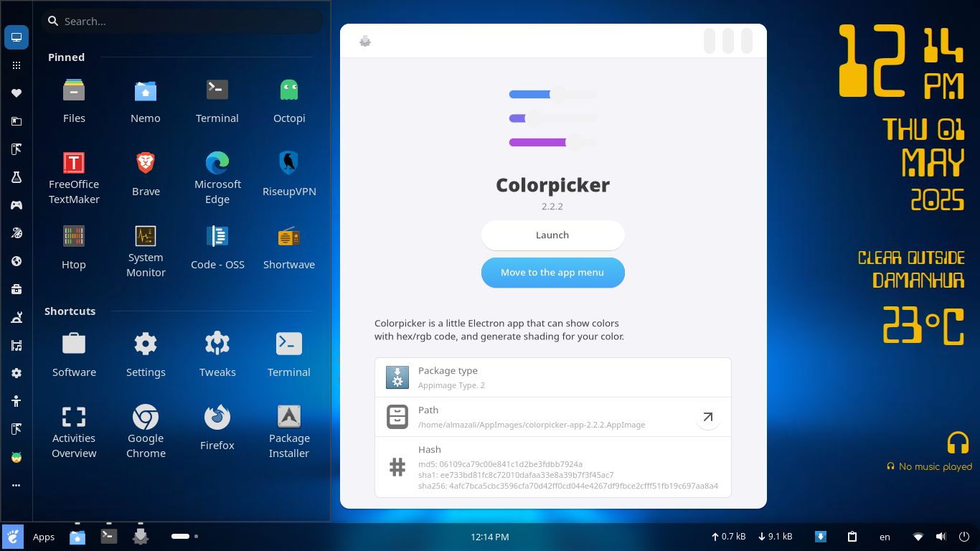The image size is (980, 551).
Task: Open the file manager icon in bottom panel
Action: point(77,536)
